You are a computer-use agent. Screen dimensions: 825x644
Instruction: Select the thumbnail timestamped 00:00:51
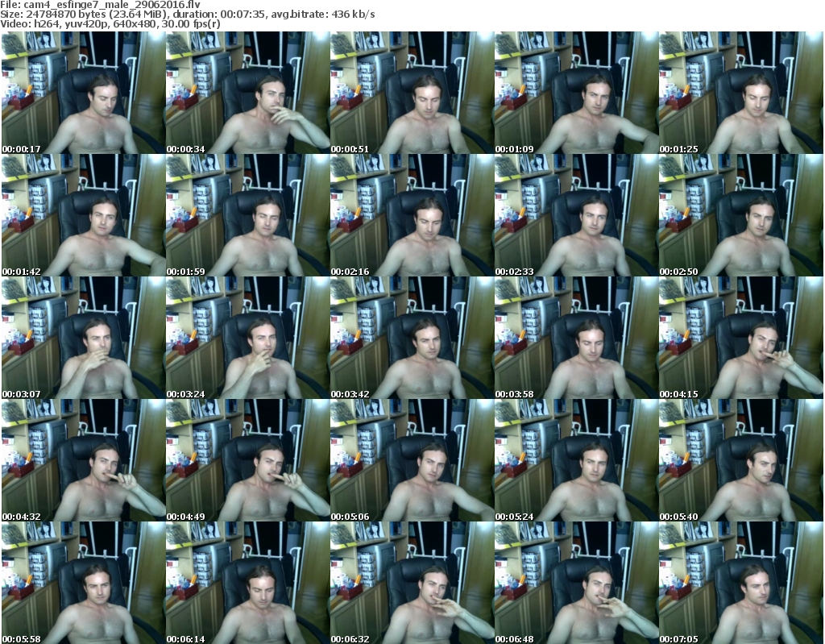pyautogui.click(x=412, y=93)
